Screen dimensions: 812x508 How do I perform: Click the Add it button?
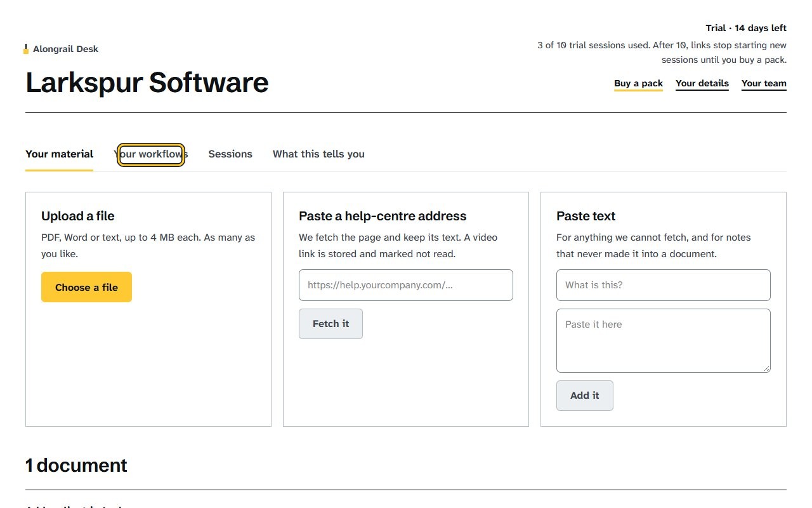coord(584,396)
